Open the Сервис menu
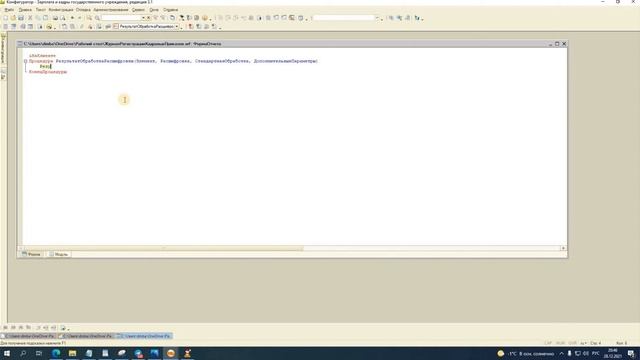 (138, 10)
